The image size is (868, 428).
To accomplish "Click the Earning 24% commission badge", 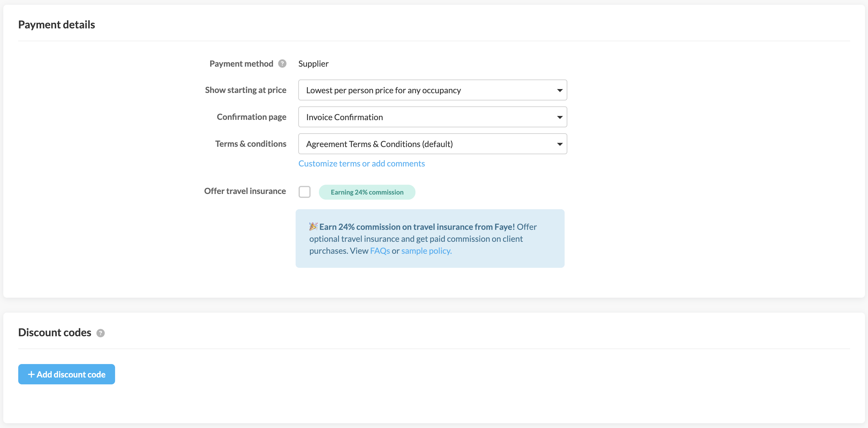I will coord(367,192).
